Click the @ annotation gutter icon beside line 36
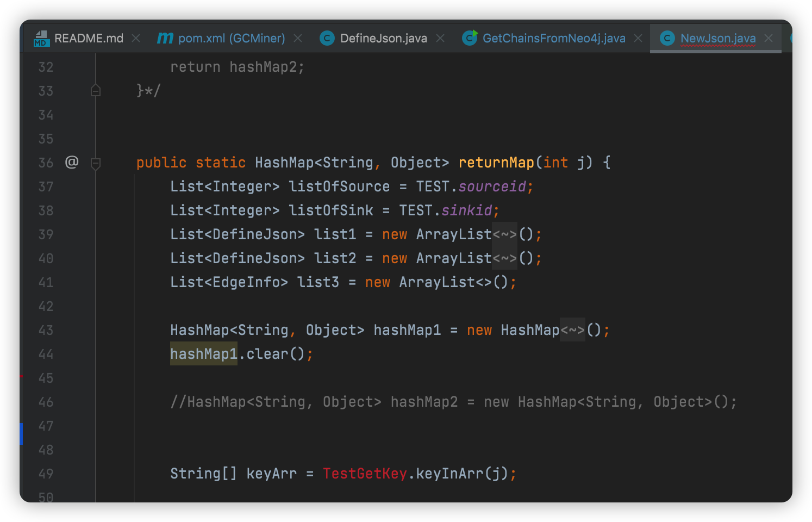Image resolution: width=812 pixels, height=522 pixels. (71, 162)
